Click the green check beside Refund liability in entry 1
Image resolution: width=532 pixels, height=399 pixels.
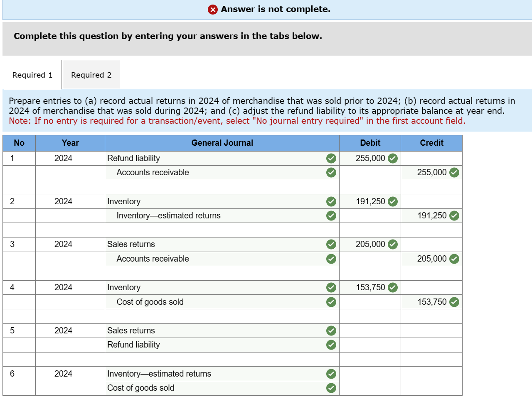[331, 158]
